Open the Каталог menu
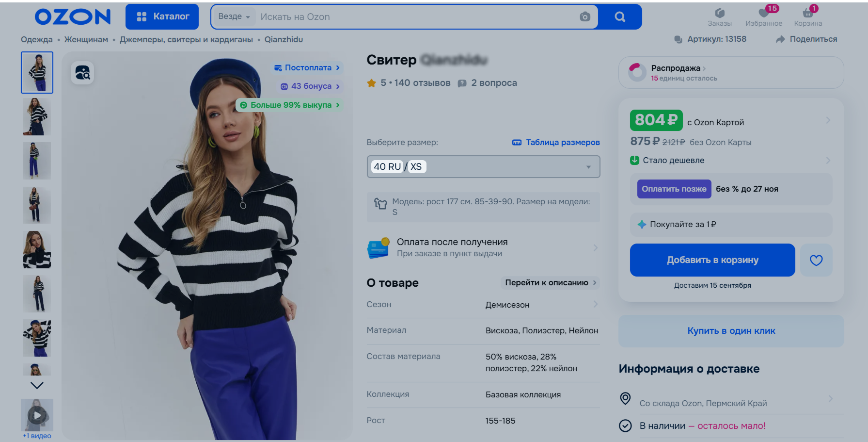The width and height of the screenshot is (868, 442). [162, 17]
